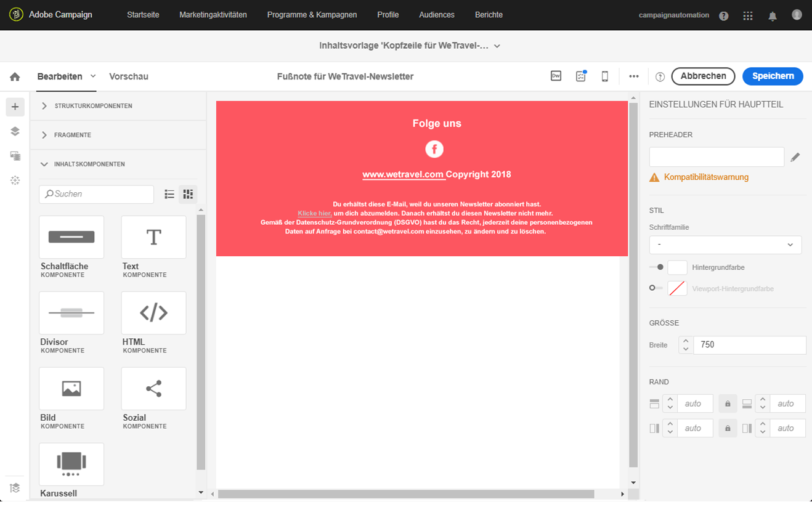
Task: Click the Adobe Campaign logo icon
Action: click(x=16, y=14)
